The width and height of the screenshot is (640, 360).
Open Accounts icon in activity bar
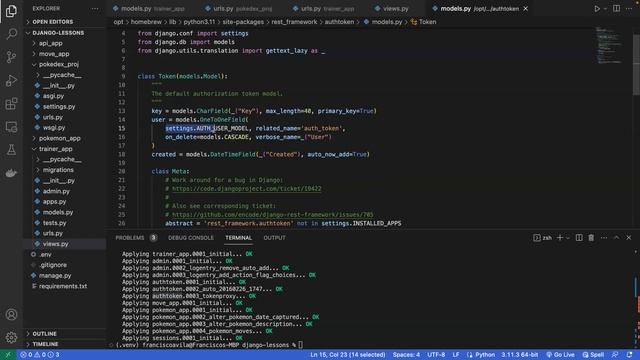11,314
